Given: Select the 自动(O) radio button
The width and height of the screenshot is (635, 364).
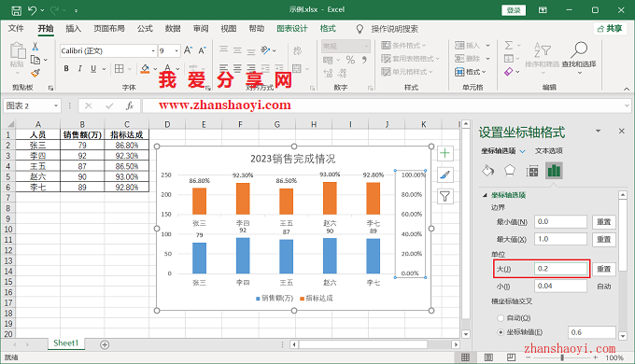Looking at the screenshot, I should tap(501, 318).
